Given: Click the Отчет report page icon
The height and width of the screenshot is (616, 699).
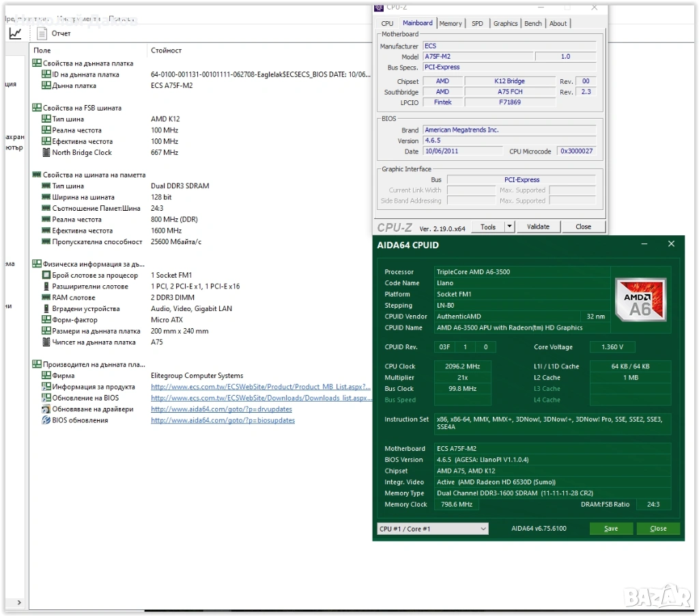Looking at the screenshot, I should coord(42,33).
